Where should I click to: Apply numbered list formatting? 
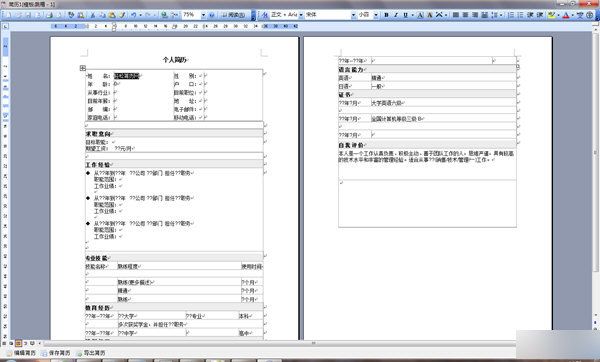click(511, 15)
